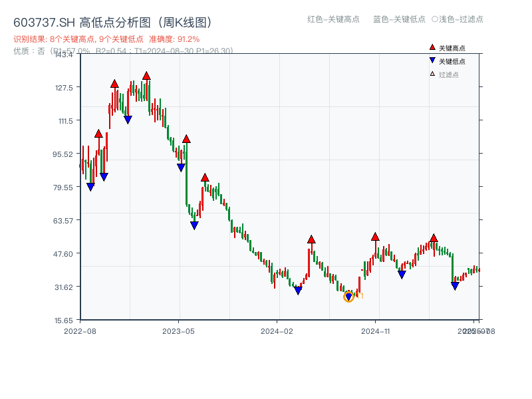Toggle the 关键低点 legend entry
The image size is (532, 399).
click(447, 61)
